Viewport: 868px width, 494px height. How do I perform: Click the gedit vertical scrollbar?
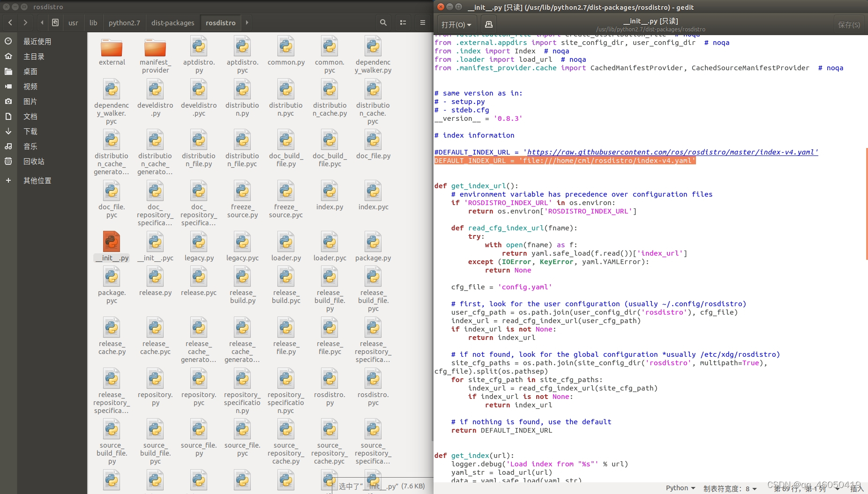pos(866,204)
